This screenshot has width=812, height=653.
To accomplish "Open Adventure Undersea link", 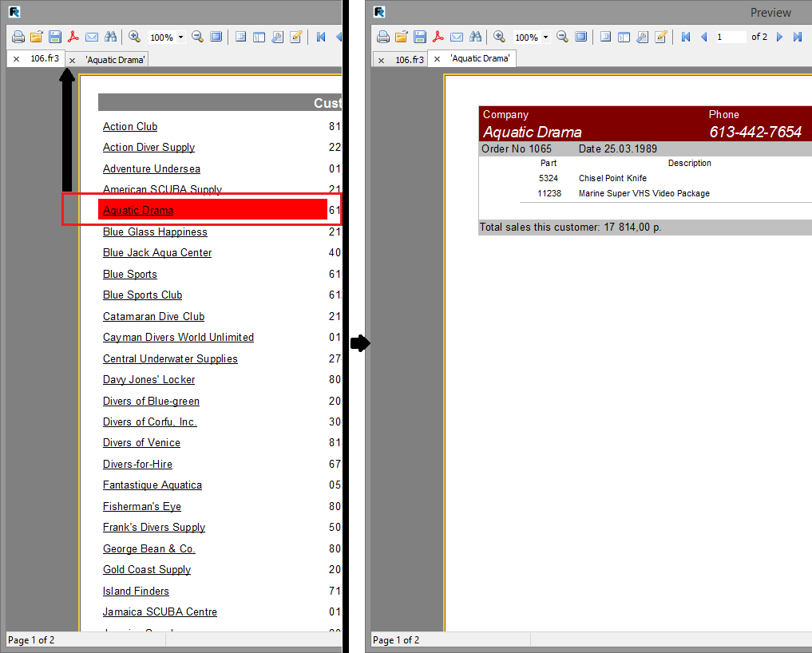I will (x=151, y=168).
